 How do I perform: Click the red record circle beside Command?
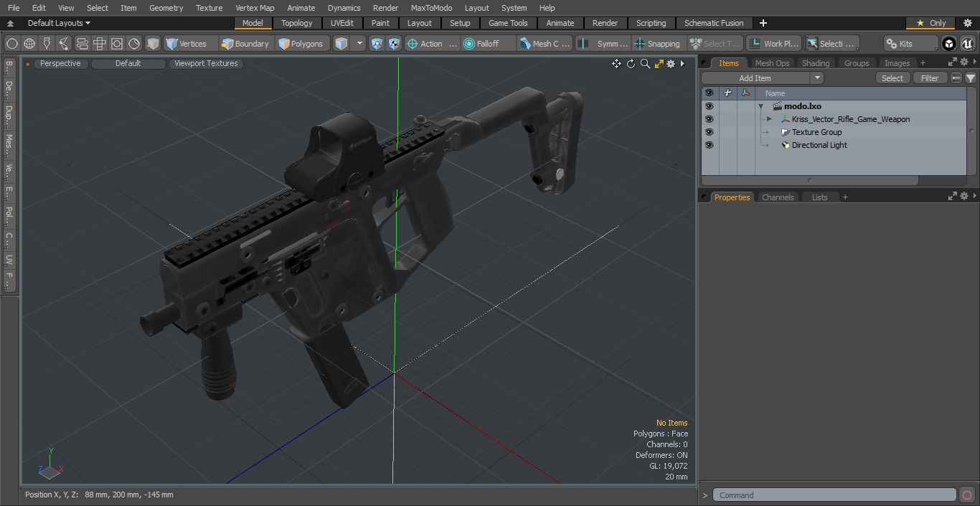[x=967, y=495]
